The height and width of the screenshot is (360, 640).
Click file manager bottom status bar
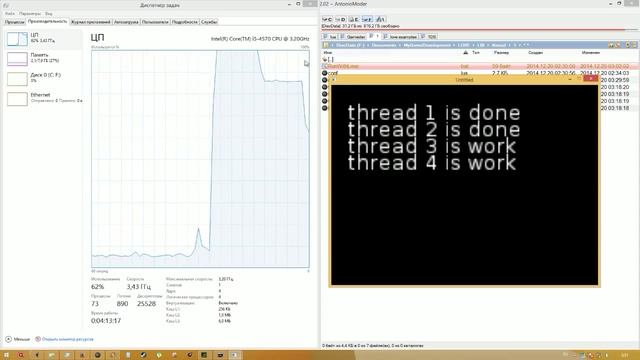pyautogui.click(x=480, y=346)
